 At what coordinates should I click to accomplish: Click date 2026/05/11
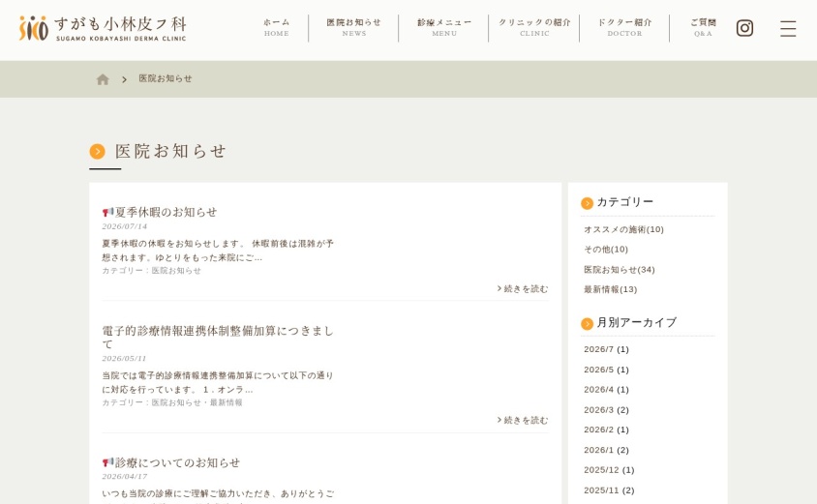tap(124, 358)
